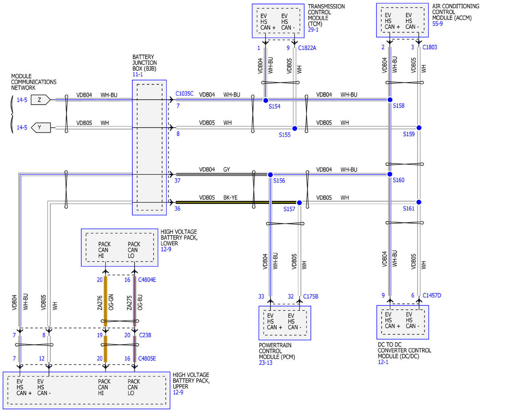Open DC/DC converter reference 12-1
The image size is (532, 411).
coord(383,362)
